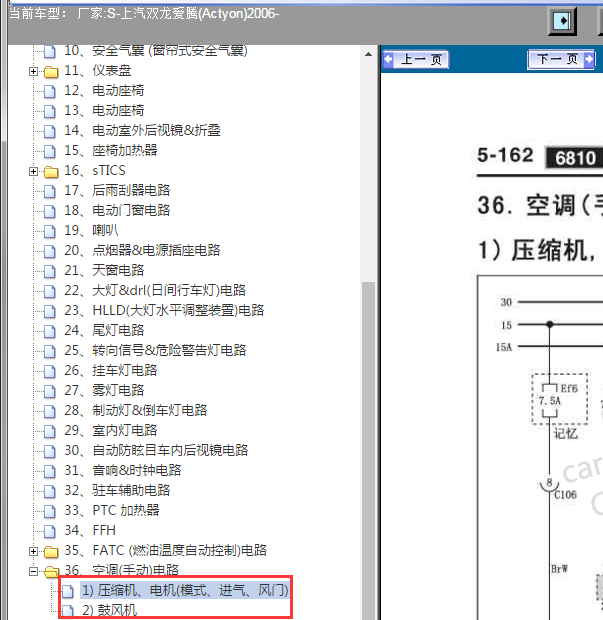Screen dimensions: 603x620
Task: Select 26、挂车灯电路 entry
Action: (x=111, y=370)
